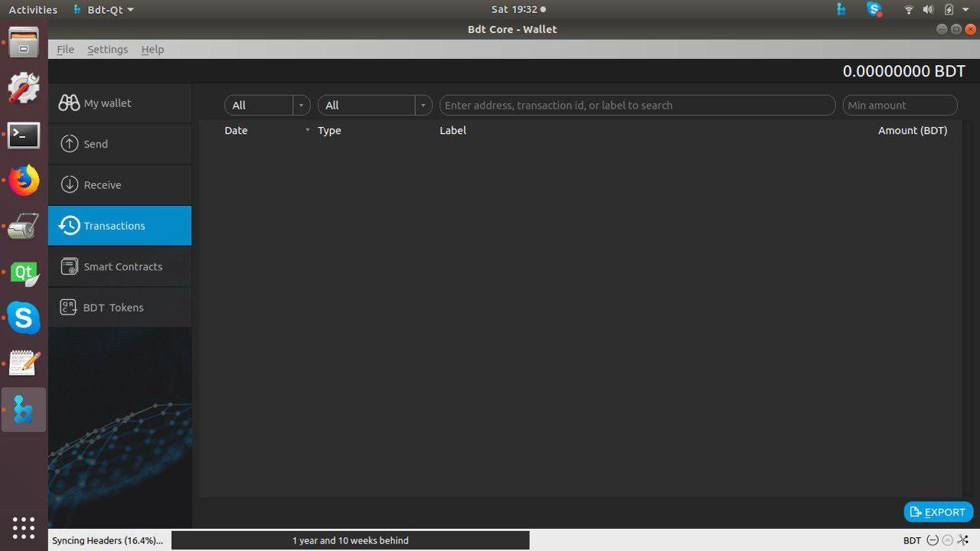Click the Receive down-arrow icon
Image resolution: width=980 pixels, height=551 pixels.
coord(70,184)
